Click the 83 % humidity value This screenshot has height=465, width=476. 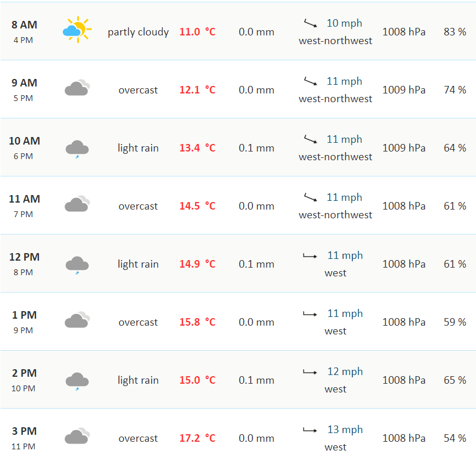click(455, 32)
